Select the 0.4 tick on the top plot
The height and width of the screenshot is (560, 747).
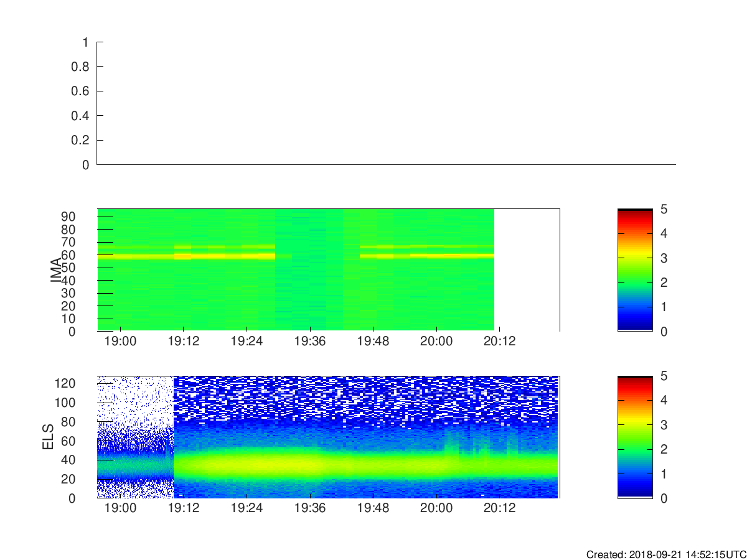click(82, 116)
